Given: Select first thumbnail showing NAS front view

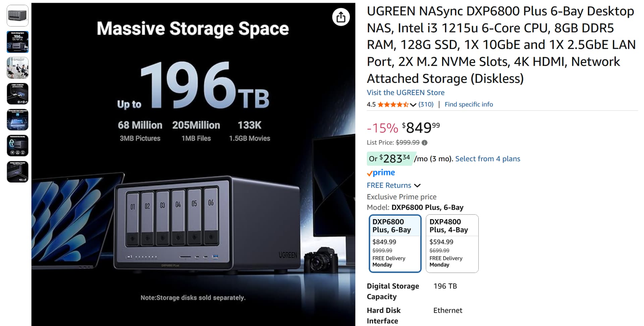Looking at the screenshot, I should coord(18,16).
